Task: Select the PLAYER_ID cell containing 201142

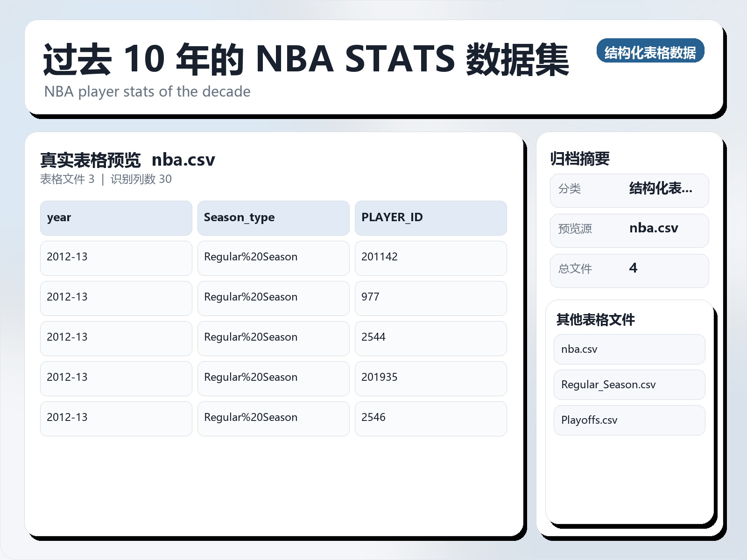Action: pos(430,258)
